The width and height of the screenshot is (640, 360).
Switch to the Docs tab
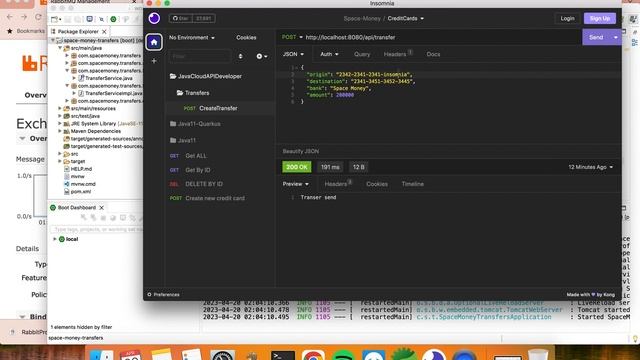(433, 54)
